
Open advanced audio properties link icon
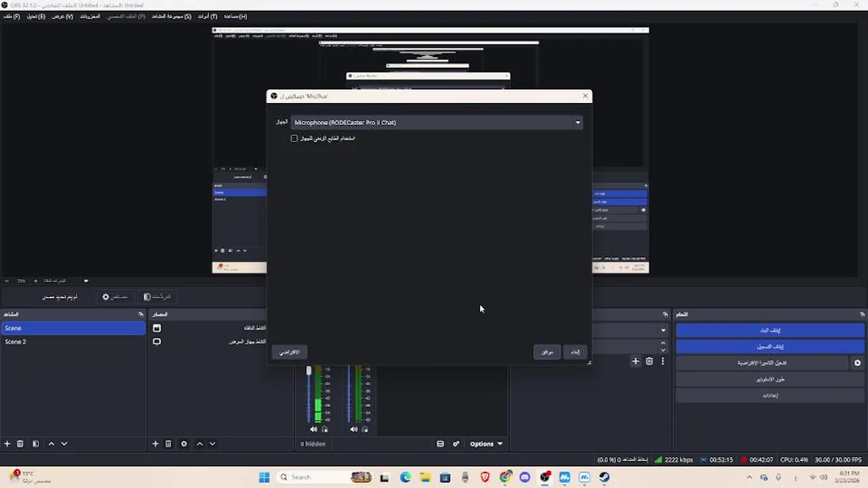coord(456,444)
